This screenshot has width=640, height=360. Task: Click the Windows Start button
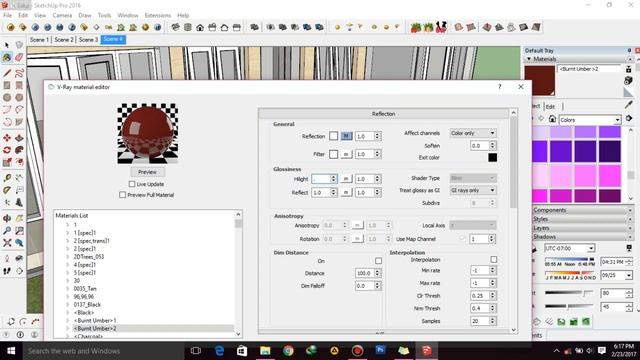click(11, 351)
